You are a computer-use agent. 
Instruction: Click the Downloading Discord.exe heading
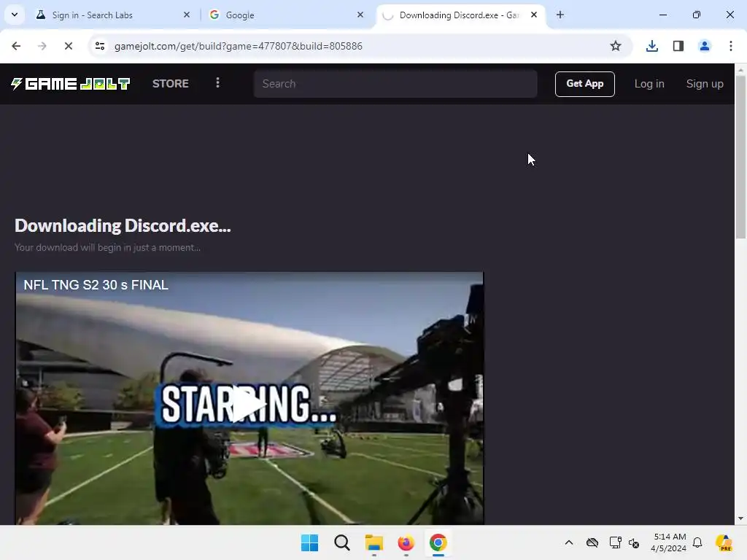pos(123,226)
